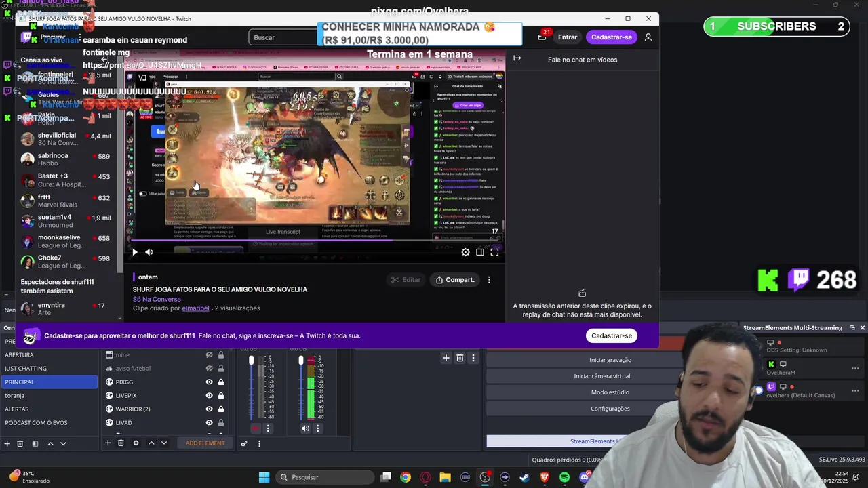This screenshot has height=488, width=868.
Task: Mute the Twitch clip player volume
Action: click(149, 252)
